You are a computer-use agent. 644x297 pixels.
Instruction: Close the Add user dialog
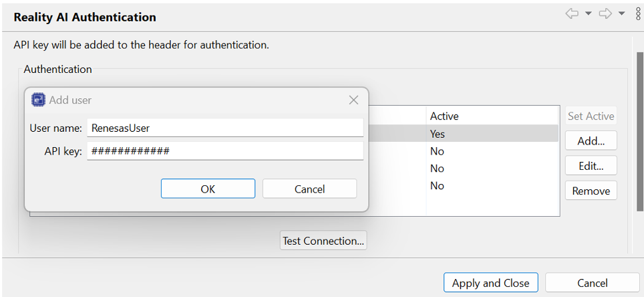(354, 100)
